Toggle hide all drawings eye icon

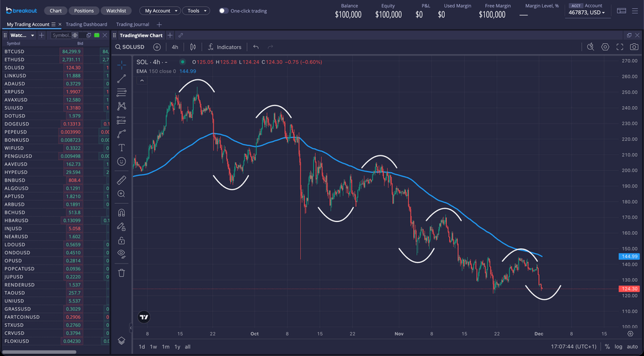click(x=121, y=254)
